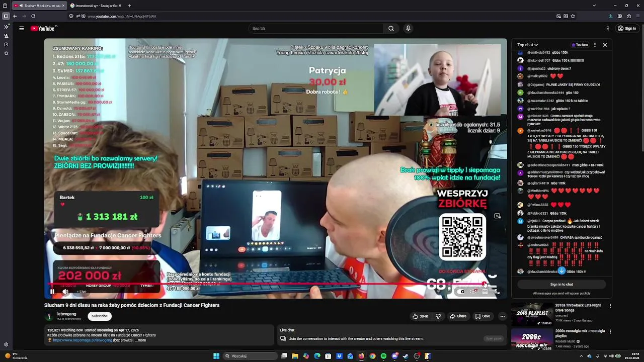This screenshot has width=644, height=362.
Task: Open the YouTube guide hamburger menu
Action: click(x=22, y=29)
